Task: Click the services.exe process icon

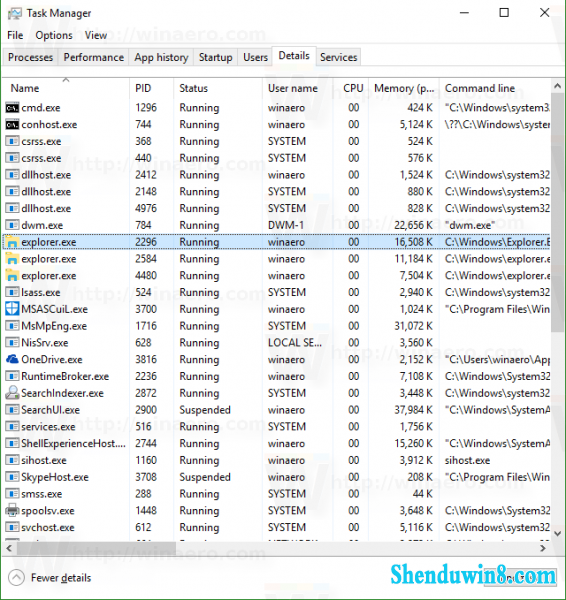Action: (12, 427)
